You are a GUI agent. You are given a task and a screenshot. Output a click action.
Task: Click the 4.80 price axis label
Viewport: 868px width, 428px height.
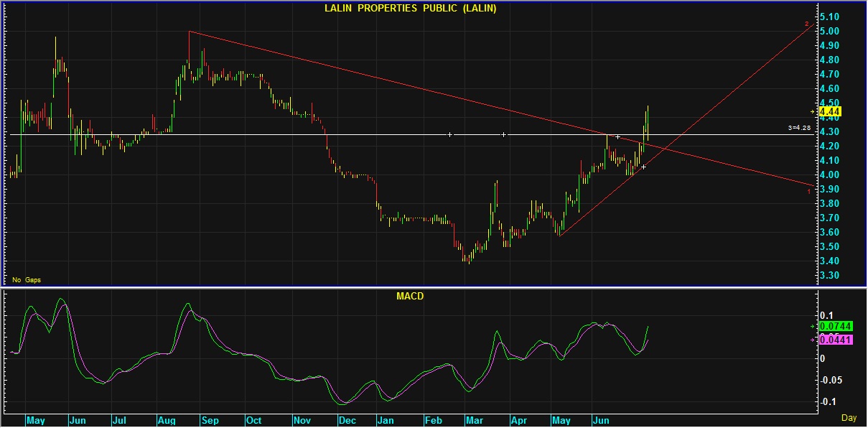830,60
